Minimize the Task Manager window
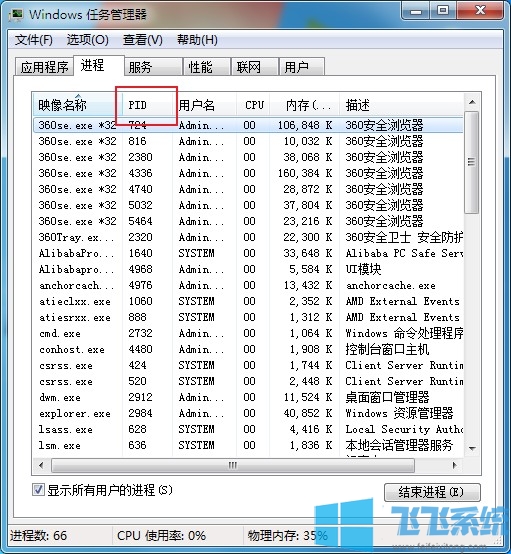The width and height of the screenshot is (511, 554). pyautogui.click(x=416, y=11)
